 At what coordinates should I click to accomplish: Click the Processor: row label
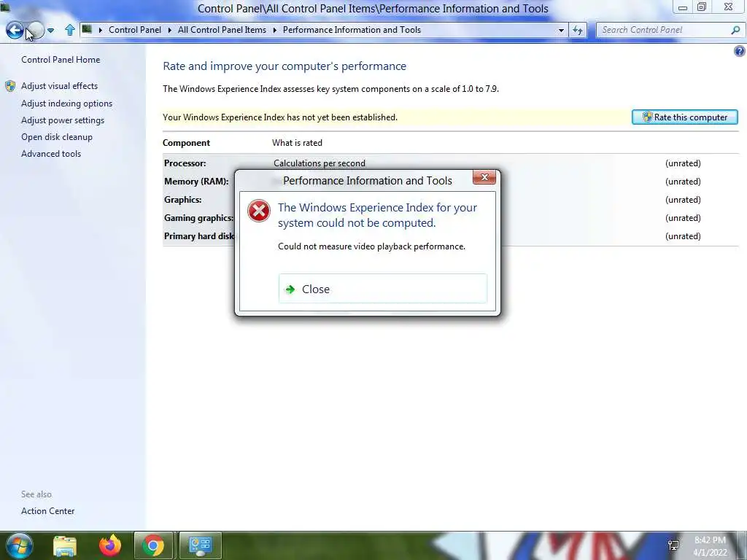(x=185, y=163)
